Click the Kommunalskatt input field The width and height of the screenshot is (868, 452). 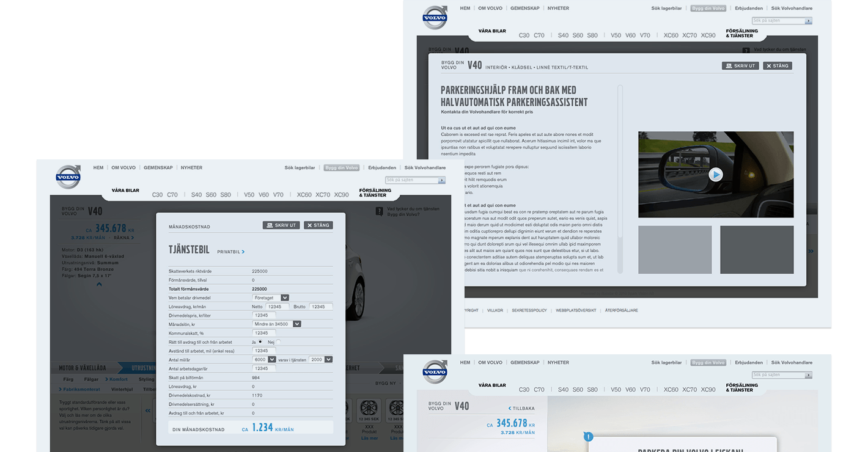click(x=264, y=333)
